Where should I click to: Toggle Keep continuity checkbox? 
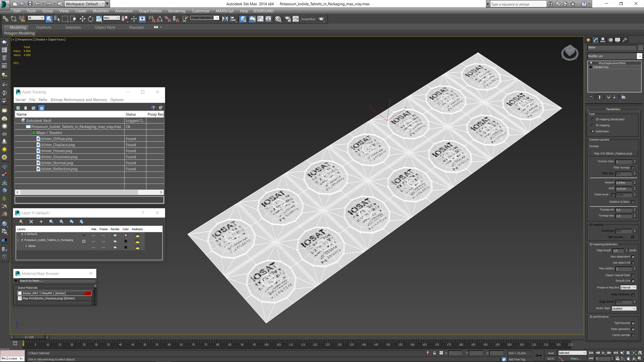(633, 295)
